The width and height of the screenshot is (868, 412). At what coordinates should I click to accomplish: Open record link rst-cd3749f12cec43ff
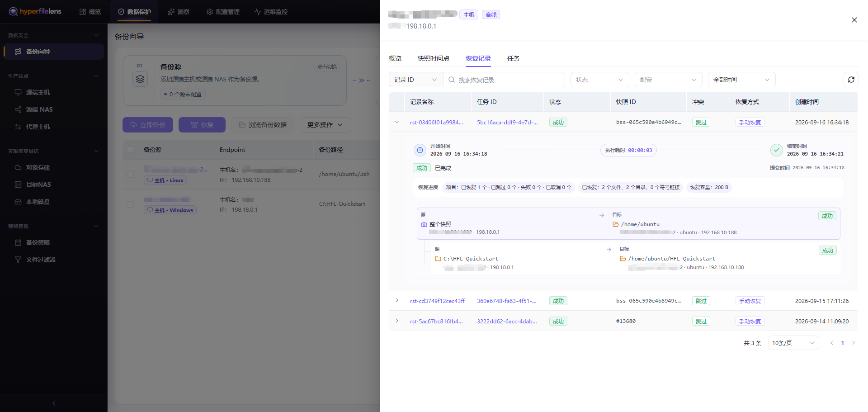coord(437,301)
